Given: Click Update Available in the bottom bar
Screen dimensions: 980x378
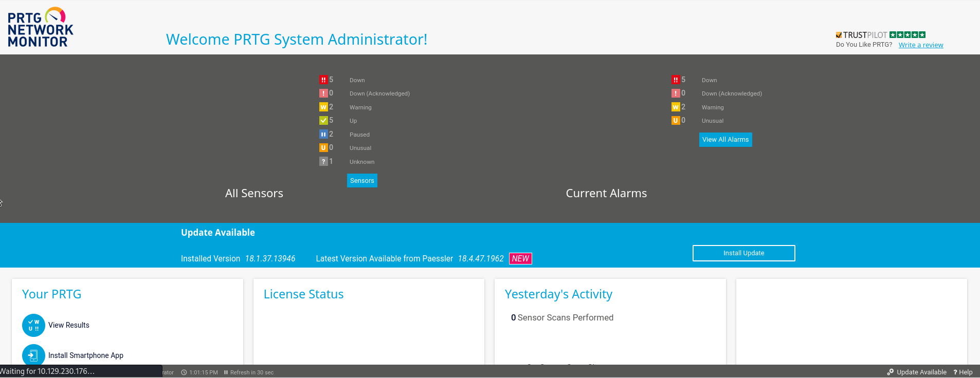Looking at the screenshot, I should point(917,372).
